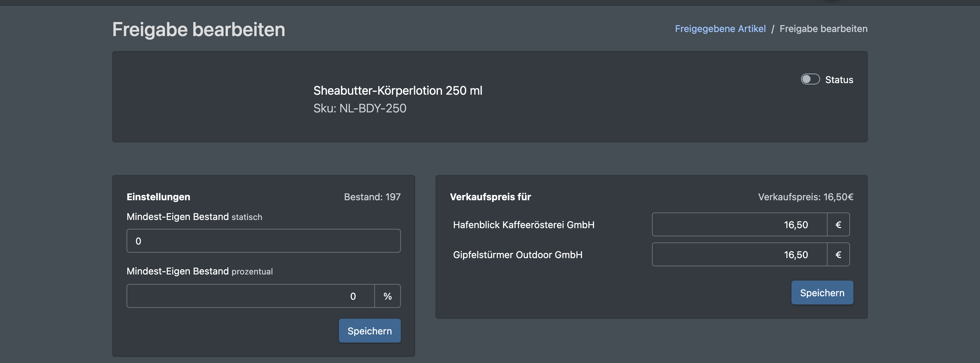Edit the Hafenblick Kaffeerösterei GmbH price field
Viewport: 980px width, 363px height.
739,224
